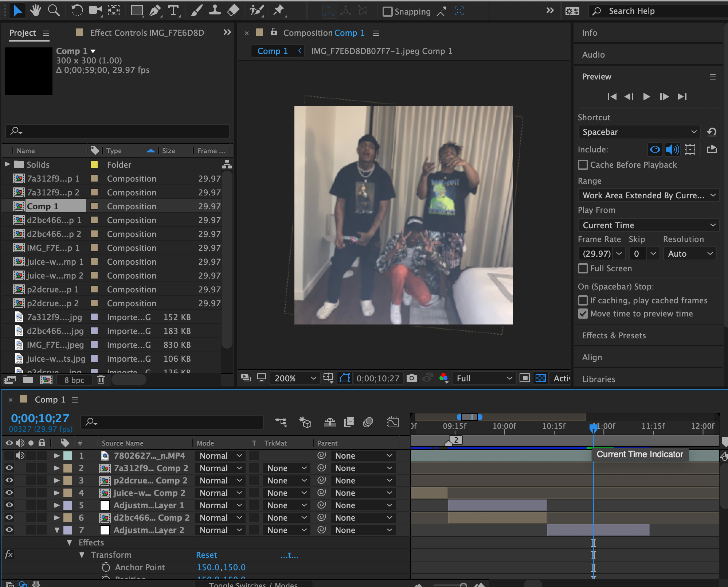Select the Type tool

(174, 11)
